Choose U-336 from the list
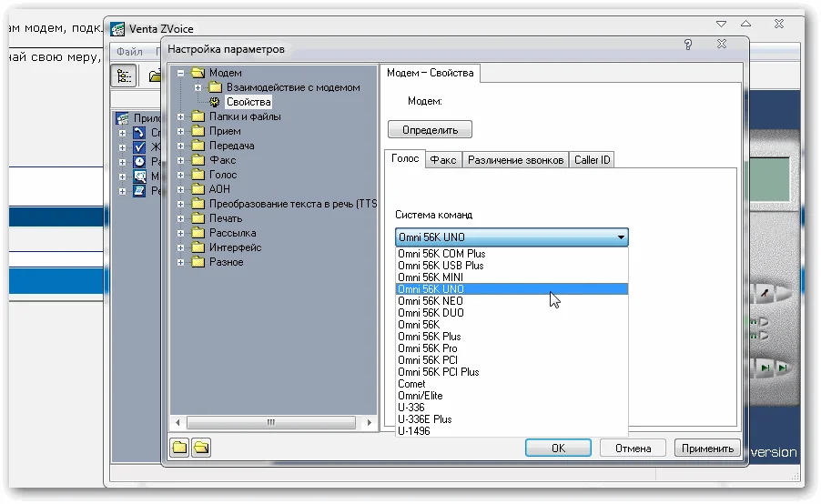Screen dimensions: 821x504 [512, 408]
